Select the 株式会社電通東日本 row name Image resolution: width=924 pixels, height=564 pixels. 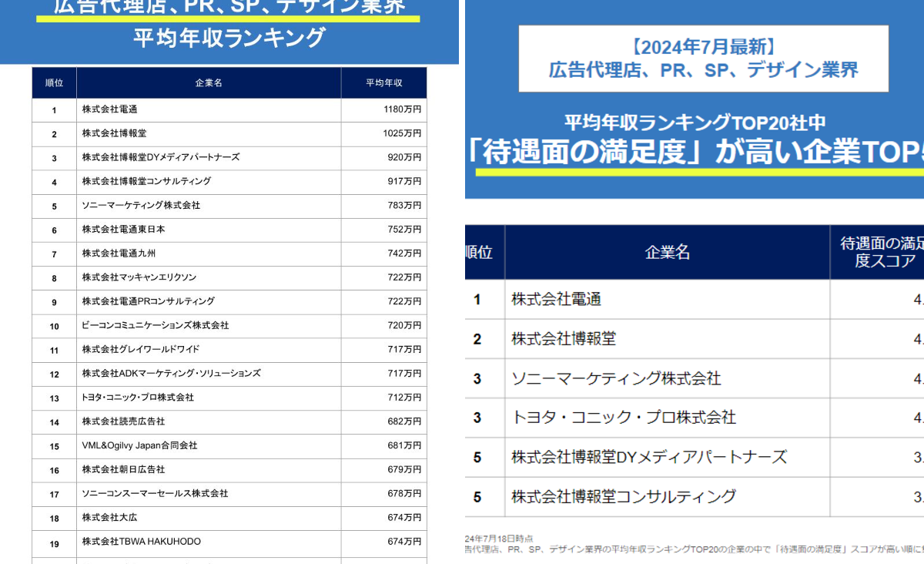tap(123, 230)
